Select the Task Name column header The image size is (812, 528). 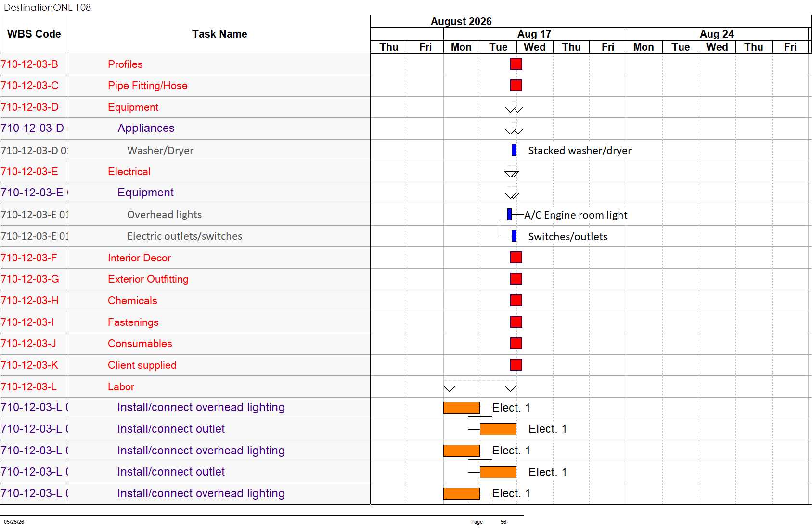(x=219, y=34)
